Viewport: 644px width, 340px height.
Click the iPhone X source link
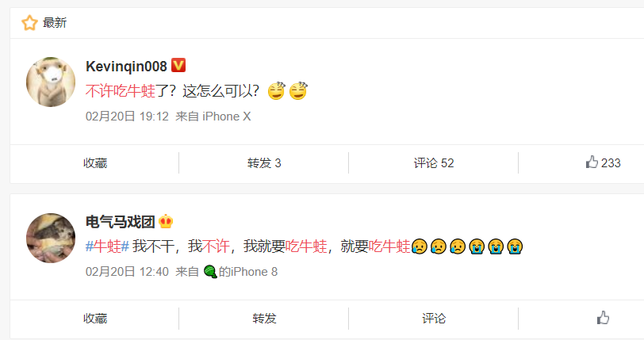227,117
